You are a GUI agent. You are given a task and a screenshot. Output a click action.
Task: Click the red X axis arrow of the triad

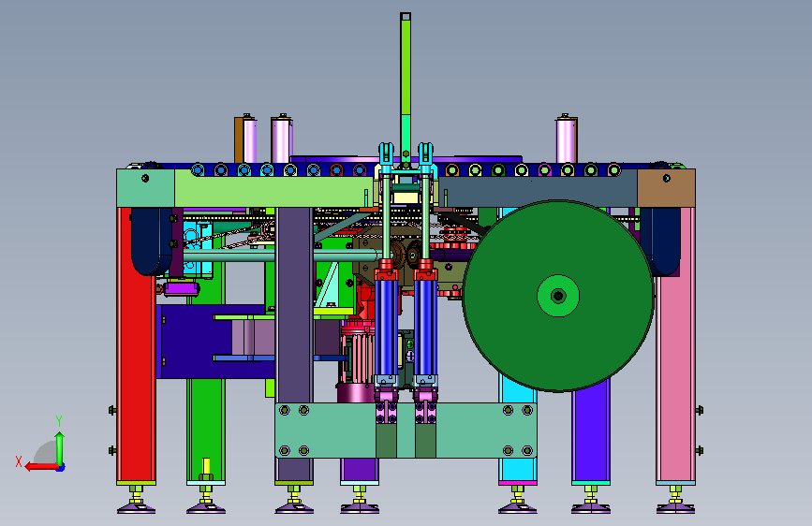pyautogui.click(x=41, y=466)
